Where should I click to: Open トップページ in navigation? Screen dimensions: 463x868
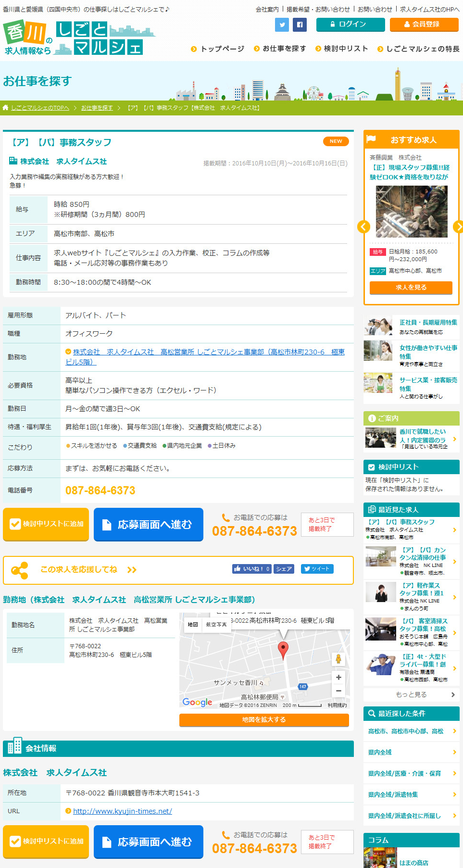coord(218,49)
